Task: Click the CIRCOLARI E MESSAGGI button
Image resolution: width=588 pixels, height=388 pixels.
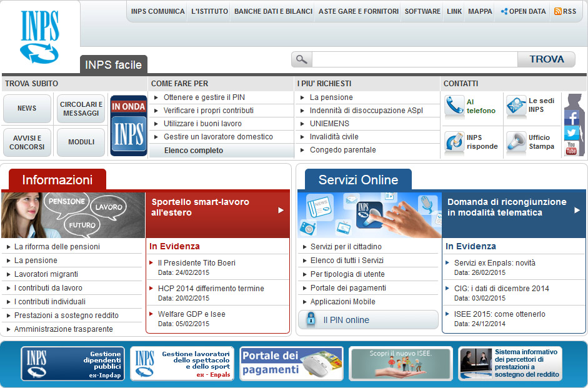Action: click(x=81, y=108)
